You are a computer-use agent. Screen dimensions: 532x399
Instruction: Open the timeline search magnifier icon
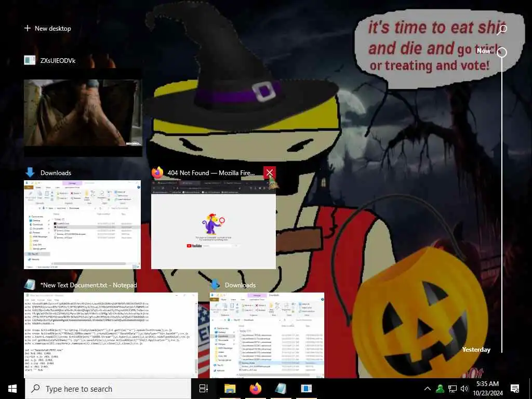(502, 30)
